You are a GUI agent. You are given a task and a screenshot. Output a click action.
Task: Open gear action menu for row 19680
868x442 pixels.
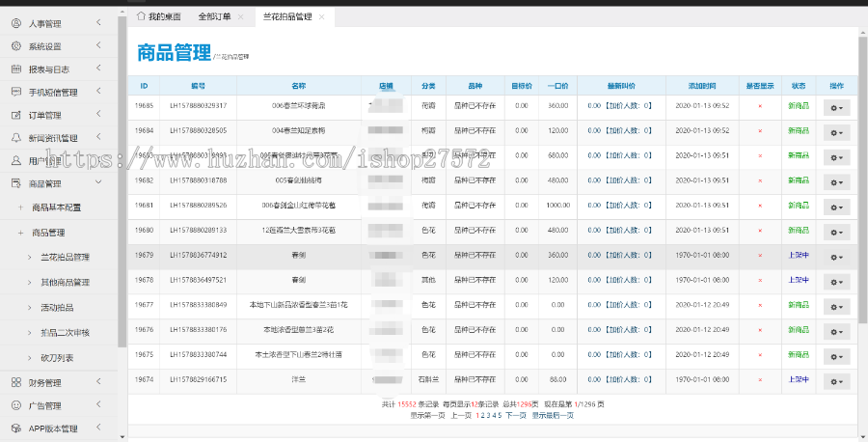coord(836,232)
